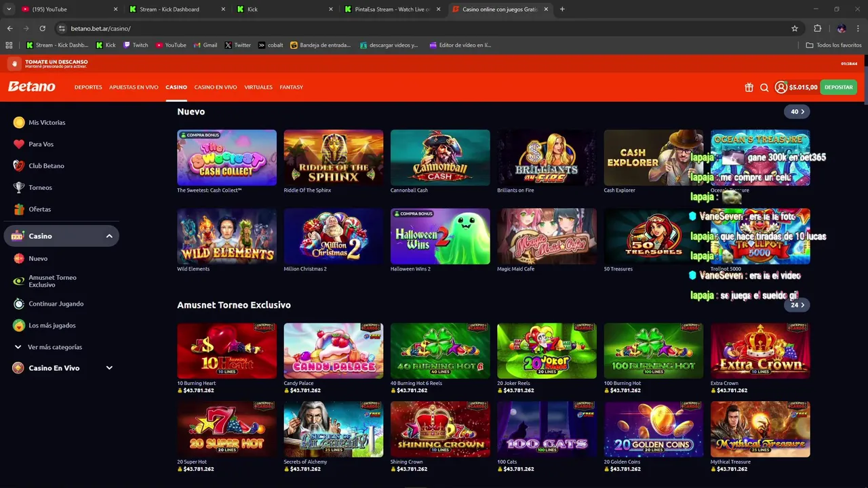Screen dimensions: 868x488
Task: Open the Twitch bookmark
Action: (x=136, y=45)
